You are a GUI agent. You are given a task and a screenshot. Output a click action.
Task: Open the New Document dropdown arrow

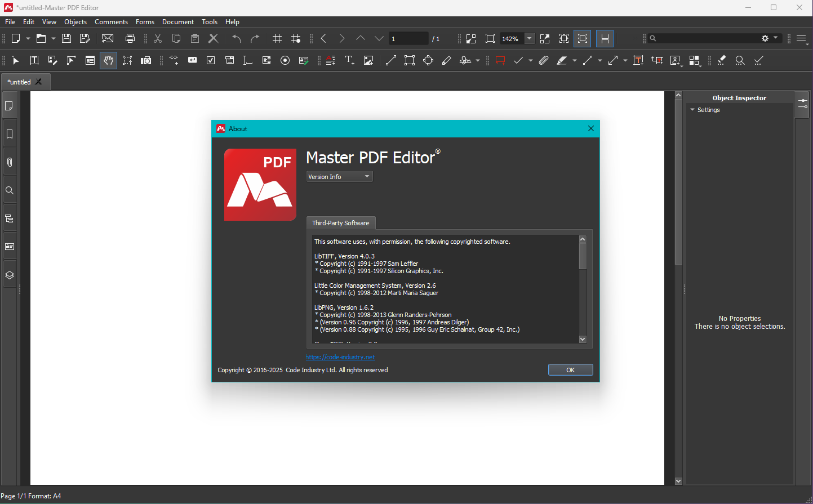click(28, 38)
